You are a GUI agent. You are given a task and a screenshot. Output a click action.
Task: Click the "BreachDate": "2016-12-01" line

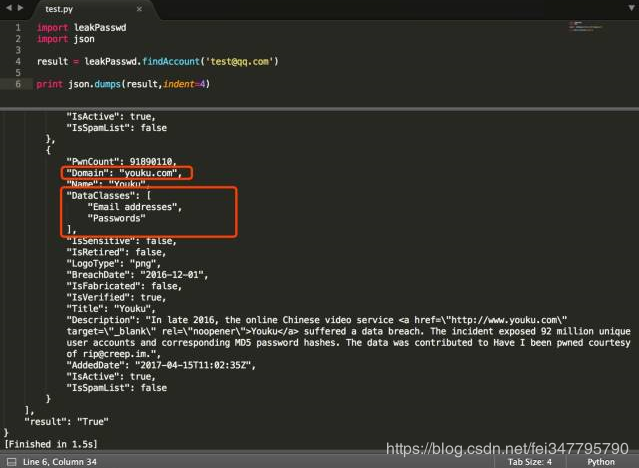click(x=137, y=275)
